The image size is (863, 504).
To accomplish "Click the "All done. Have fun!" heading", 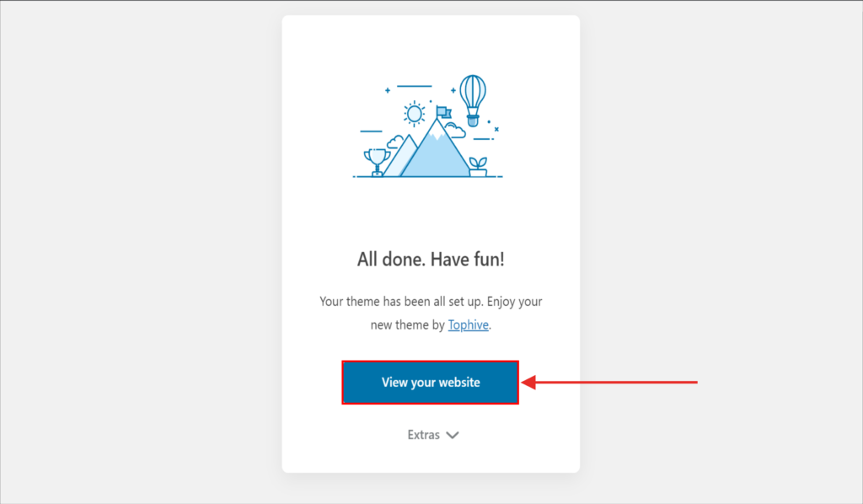I will pyautogui.click(x=431, y=260).
